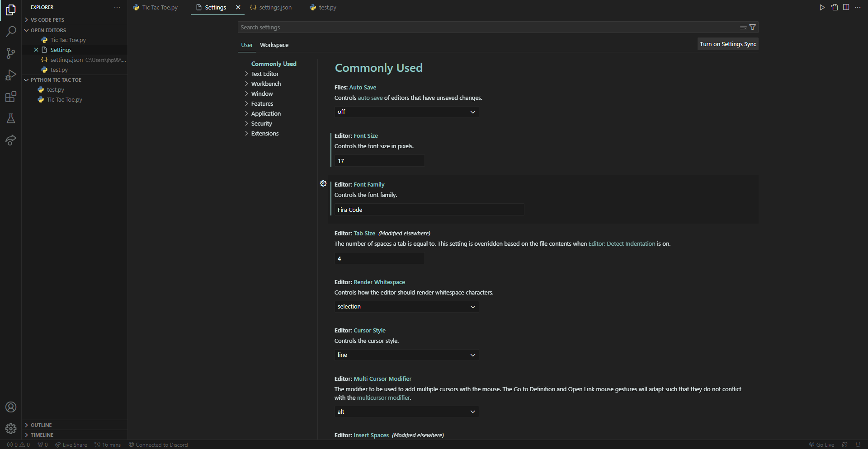This screenshot has height=449, width=868.
Task: Click Live Share in the status bar
Action: tap(71, 445)
